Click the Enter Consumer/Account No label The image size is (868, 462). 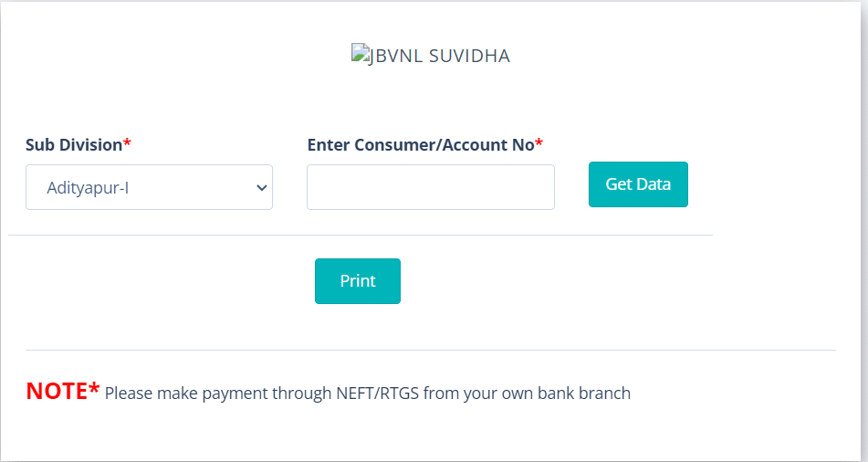[x=420, y=144]
